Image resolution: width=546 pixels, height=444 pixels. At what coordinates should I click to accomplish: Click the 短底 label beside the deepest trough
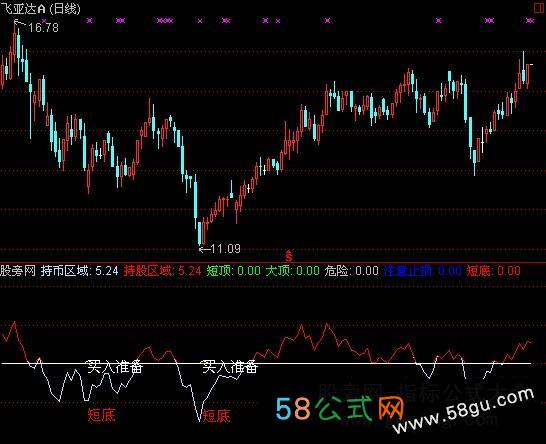coord(217,416)
